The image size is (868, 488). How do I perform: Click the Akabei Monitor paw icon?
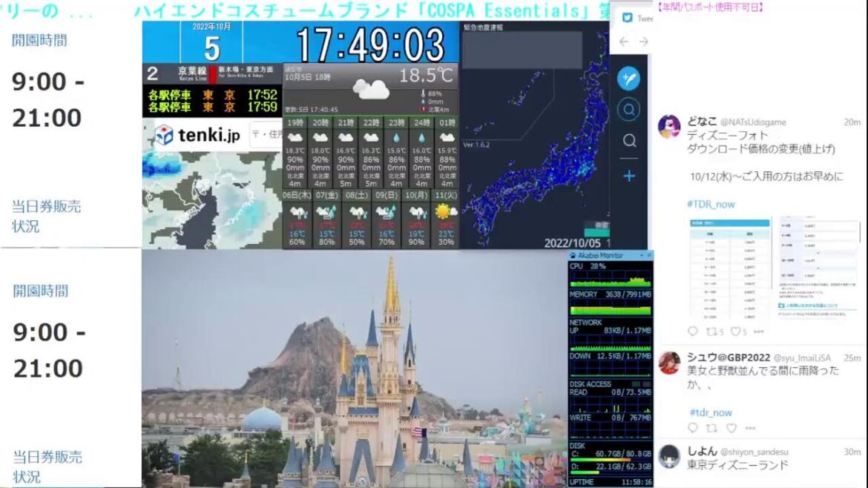(x=573, y=256)
